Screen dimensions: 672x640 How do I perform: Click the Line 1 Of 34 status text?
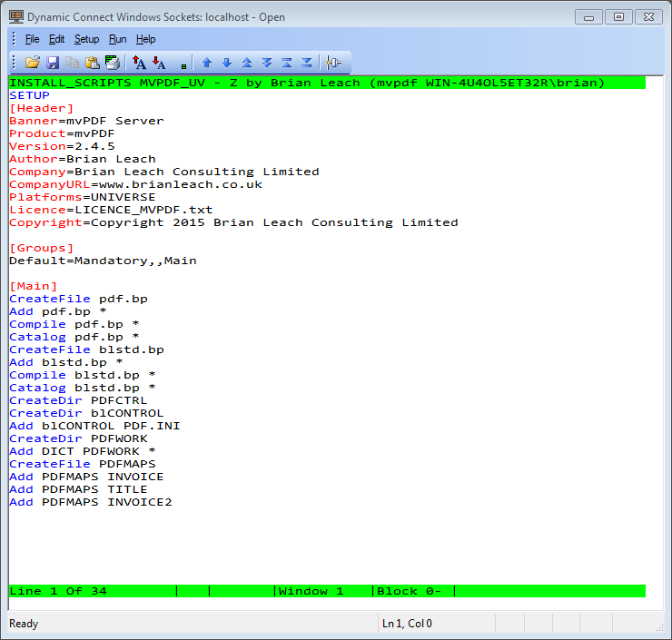click(x=58, y=591)
